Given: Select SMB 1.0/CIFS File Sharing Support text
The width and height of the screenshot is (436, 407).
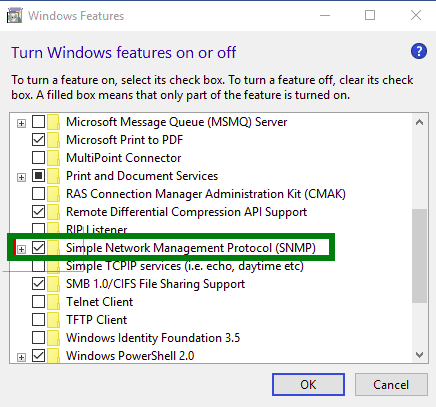Looking at the screenshot, I should (x=155, y=284).
